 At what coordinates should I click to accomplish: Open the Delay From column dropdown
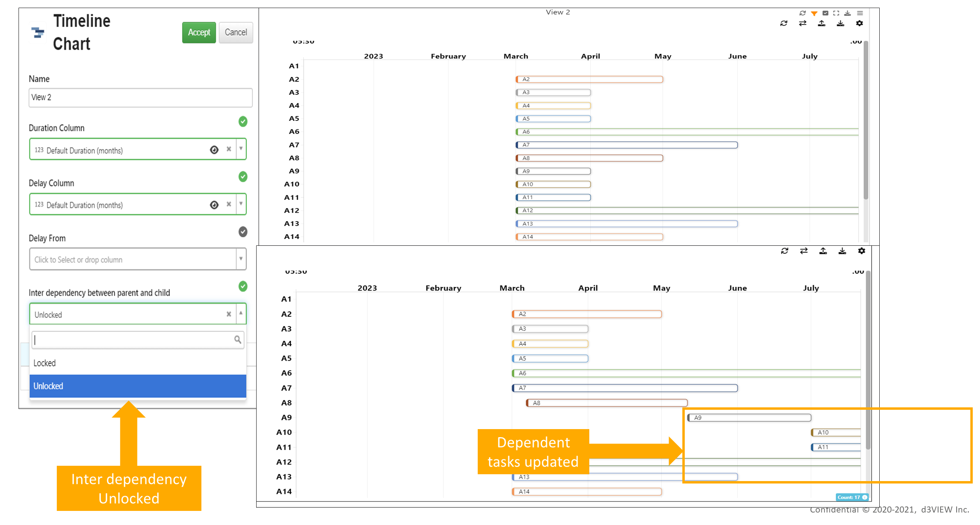tap(138, 259)
